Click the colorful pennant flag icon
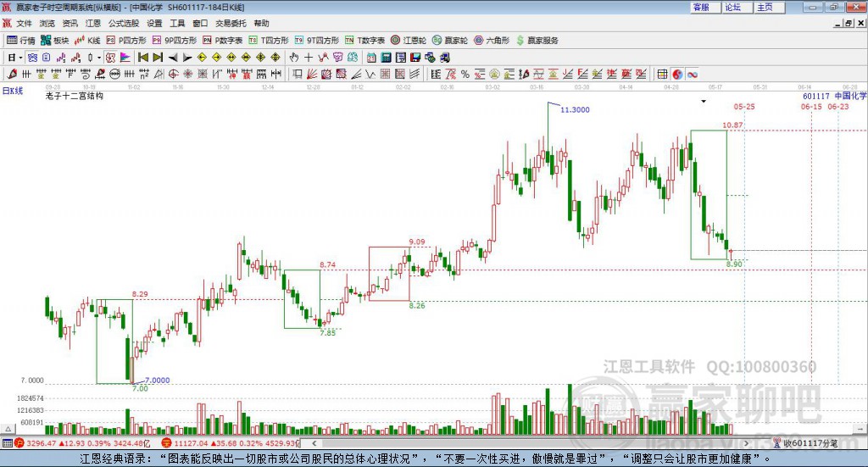 pos(125,58)
